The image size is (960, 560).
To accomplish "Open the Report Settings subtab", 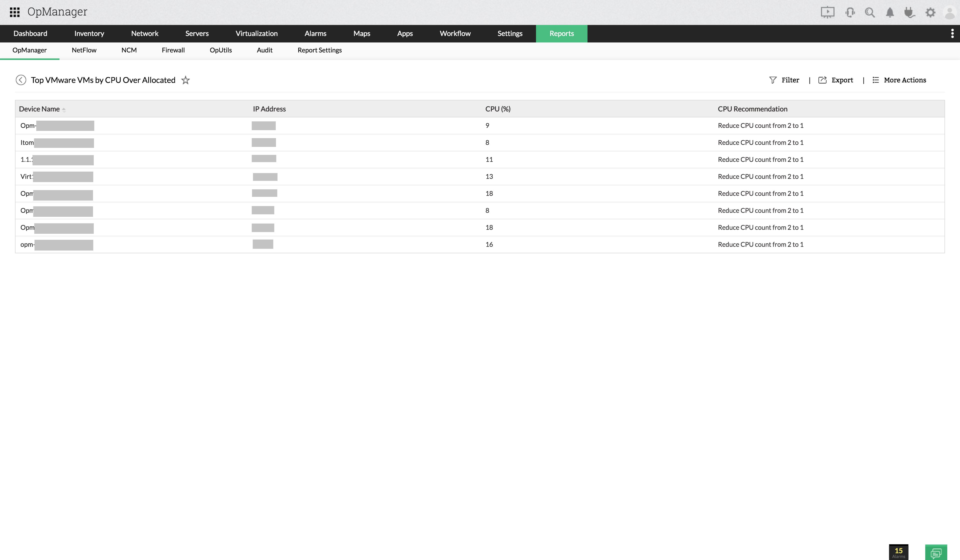I will pos(319,50).
